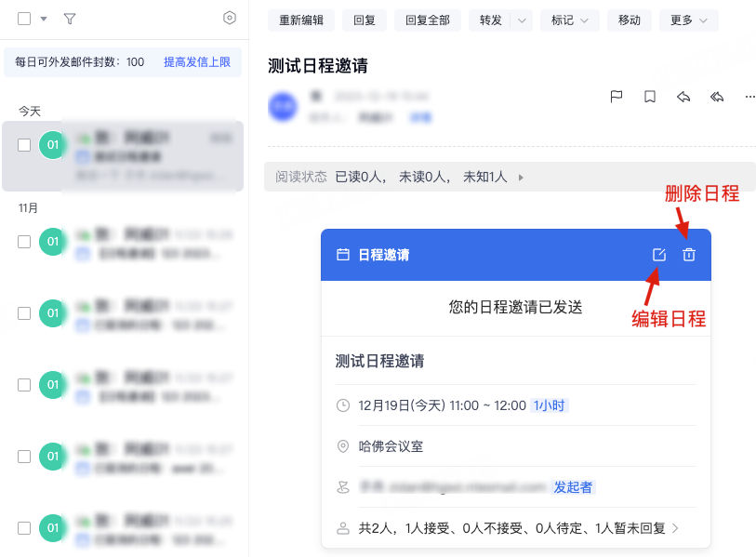Check the first email under 11月
The width and height of the screenshot is (756, 557).
coord(24,242)
